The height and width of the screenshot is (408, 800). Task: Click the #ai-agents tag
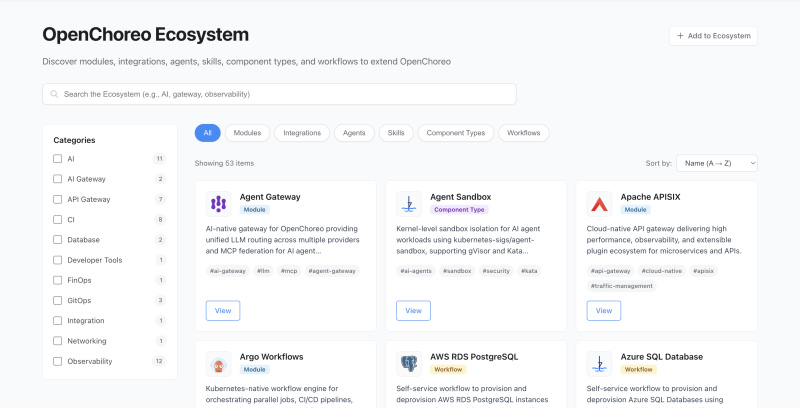(x=416, y=271)
